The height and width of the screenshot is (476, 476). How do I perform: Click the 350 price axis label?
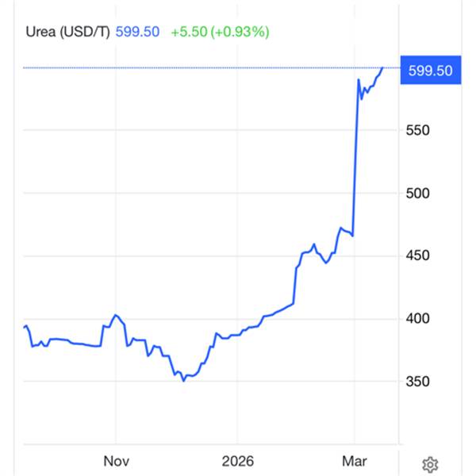(417, 382)
